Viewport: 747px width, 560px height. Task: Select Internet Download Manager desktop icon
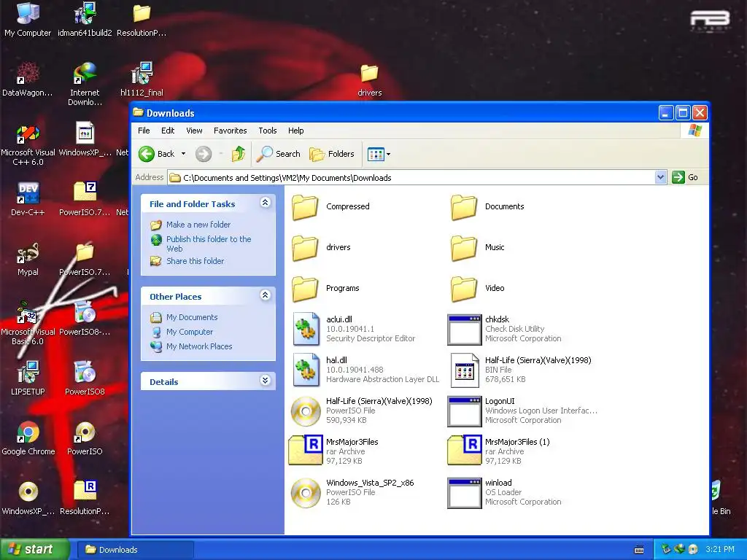point(85,85)
